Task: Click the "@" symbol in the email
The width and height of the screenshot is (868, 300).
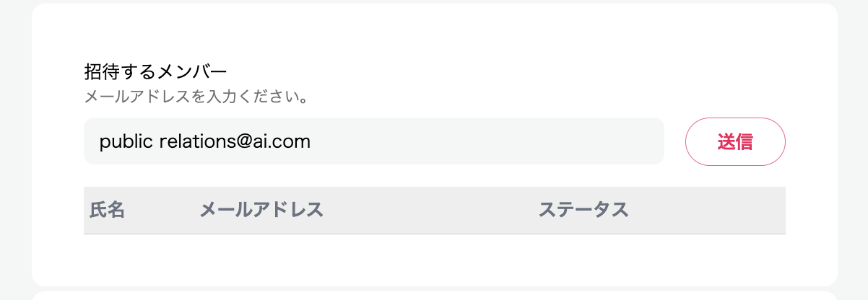Action: (x=240, y=141)
